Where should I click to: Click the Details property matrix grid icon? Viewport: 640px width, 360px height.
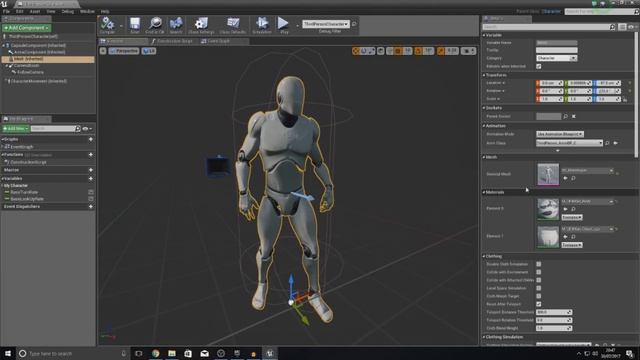pos(622,27)
